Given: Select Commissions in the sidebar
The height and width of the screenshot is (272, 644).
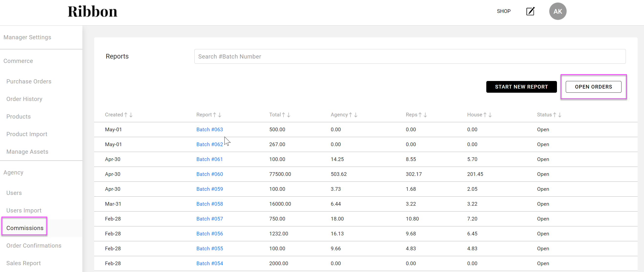Looking at the screenshot, I should pos(25,228).
